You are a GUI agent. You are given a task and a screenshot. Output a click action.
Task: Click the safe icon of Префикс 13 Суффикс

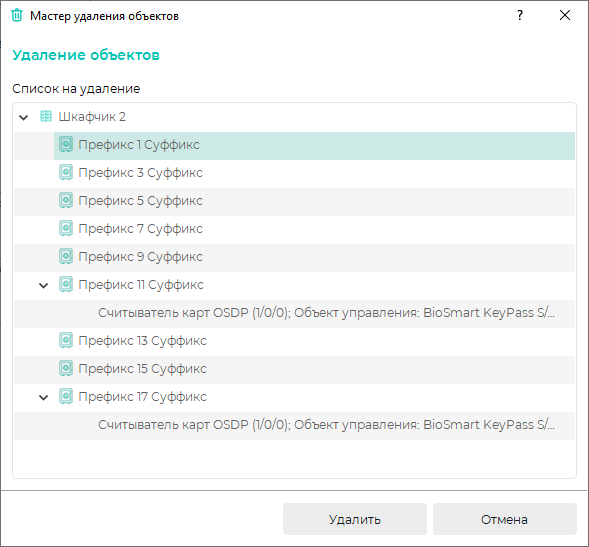(x=66, y=341)
